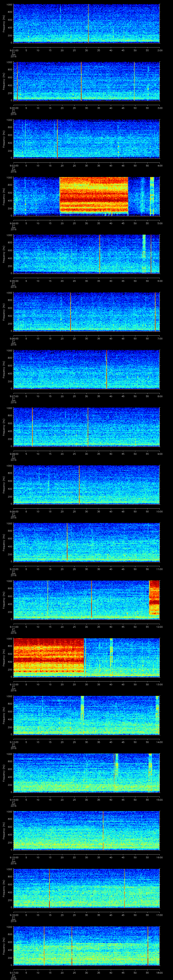The image size is (173, 980).
Task: Click the red line near 24 s in 9:17 spectrogram
Action: [x=71, y=945]
